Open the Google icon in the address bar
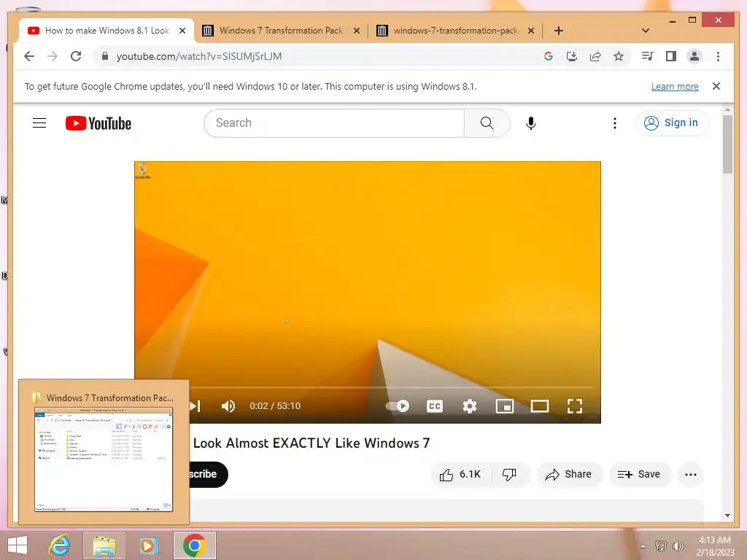 click(x=549, y=56)
